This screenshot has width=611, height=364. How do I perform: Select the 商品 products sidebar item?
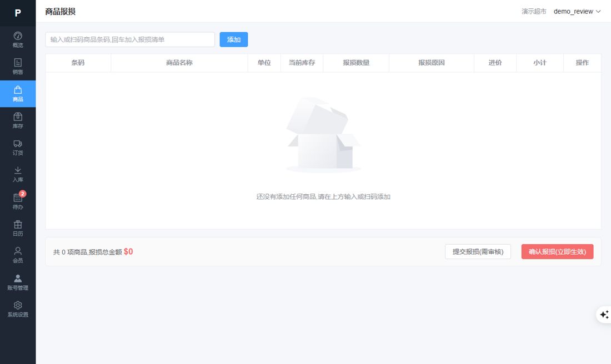pyautogui.click(x=18, y=94)
